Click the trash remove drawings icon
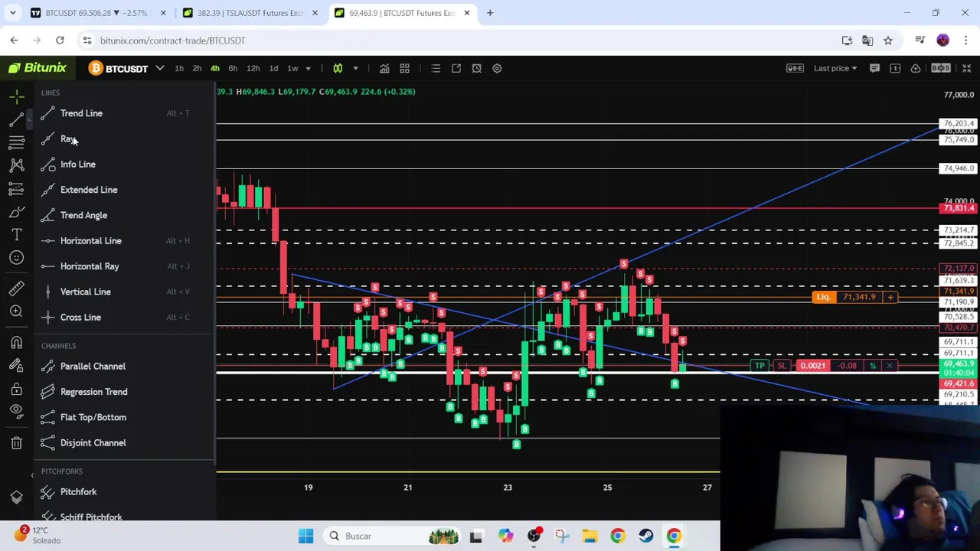 pos(17,442)
